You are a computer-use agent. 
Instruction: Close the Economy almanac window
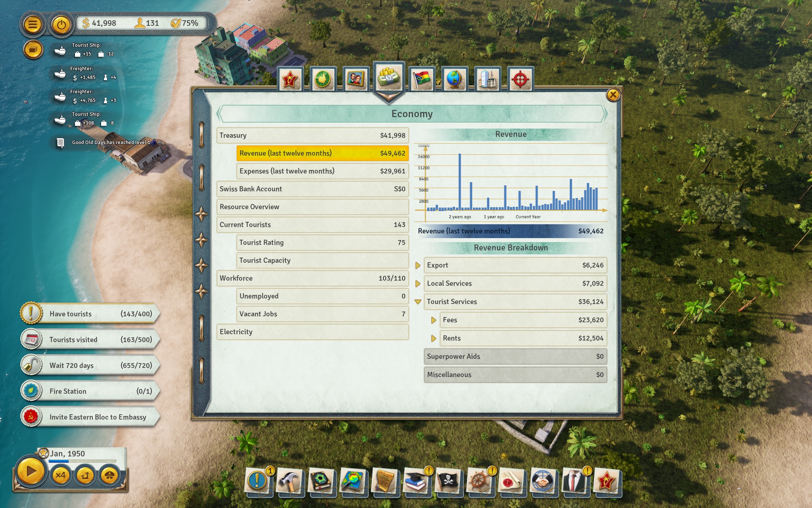pos(613,95)
